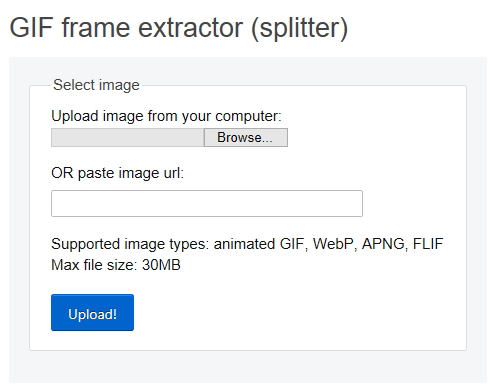Click the GIF frame extractor (splitter) heading
This screenshot has height=388, width=497.
(x=179, y=28)
